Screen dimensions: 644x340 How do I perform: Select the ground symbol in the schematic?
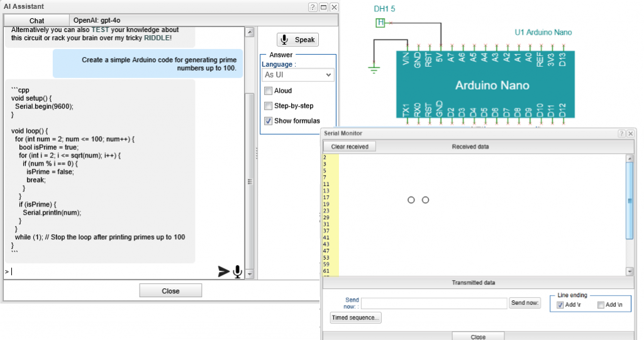[x=374, y=68]
